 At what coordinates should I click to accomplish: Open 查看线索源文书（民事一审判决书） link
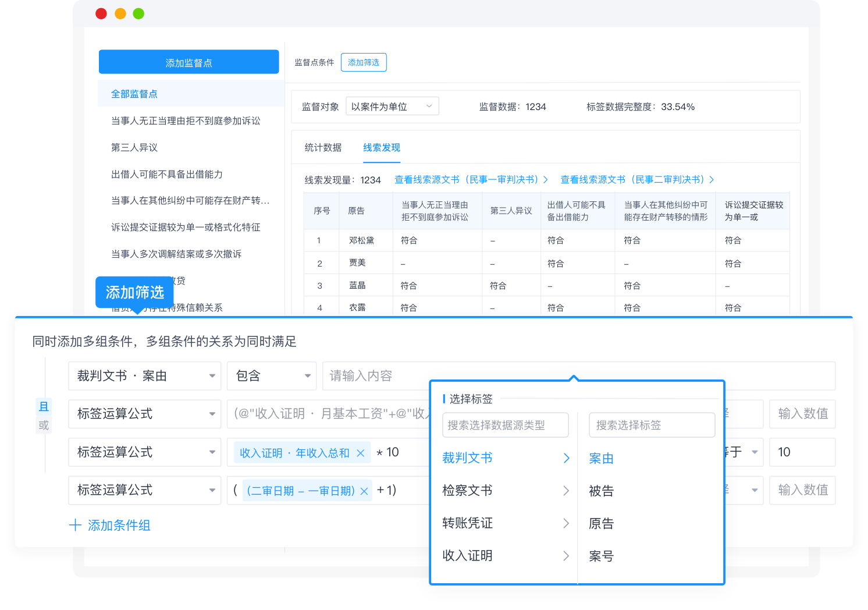coord(471,179)
